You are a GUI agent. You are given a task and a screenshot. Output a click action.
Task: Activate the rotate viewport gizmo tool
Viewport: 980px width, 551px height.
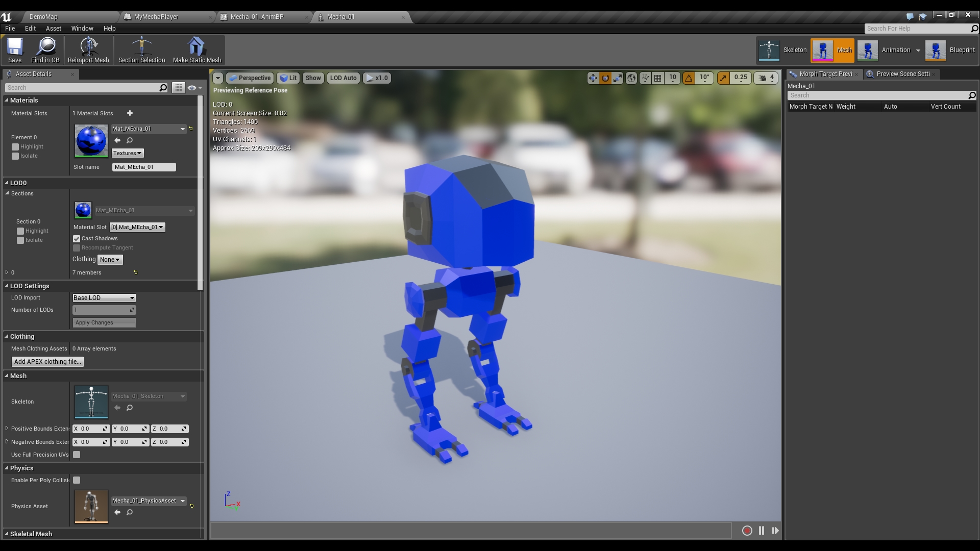(604, 78)
